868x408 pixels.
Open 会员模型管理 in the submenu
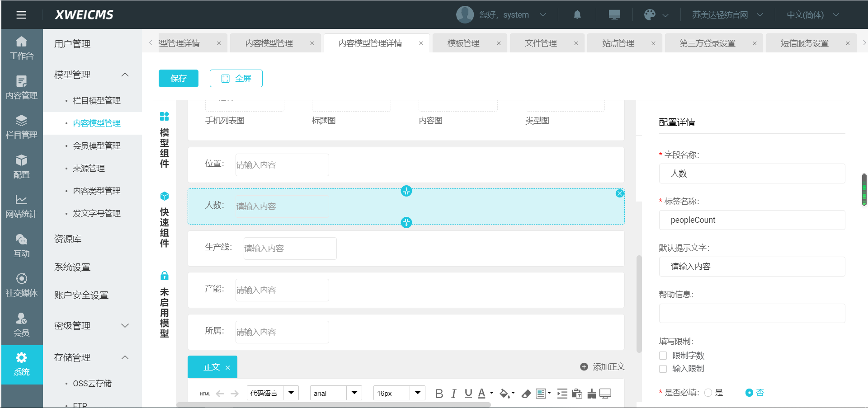[x=97, y=145]
